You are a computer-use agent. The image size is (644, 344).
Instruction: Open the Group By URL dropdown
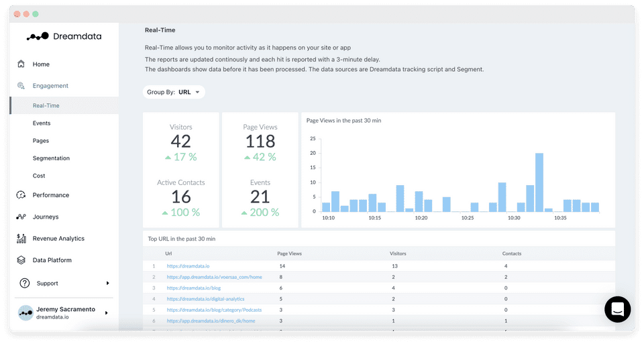174,92
